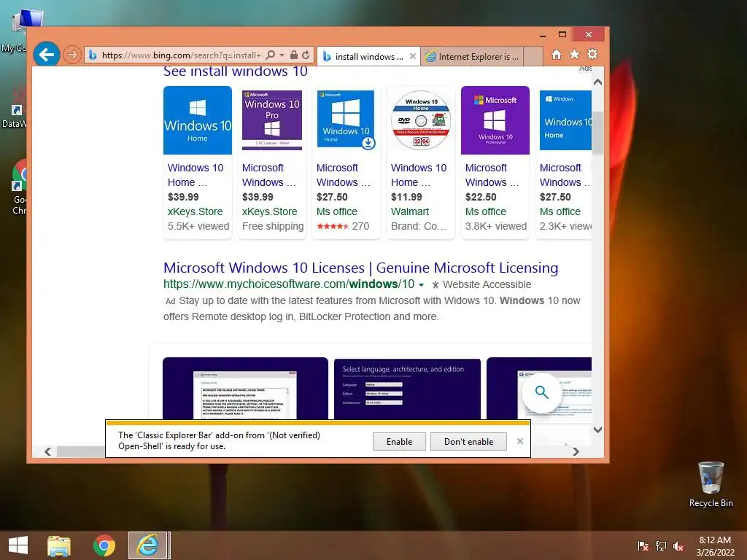Open a new tab with the blank tab button
This screenshot has width=747, height=560.
533,57
